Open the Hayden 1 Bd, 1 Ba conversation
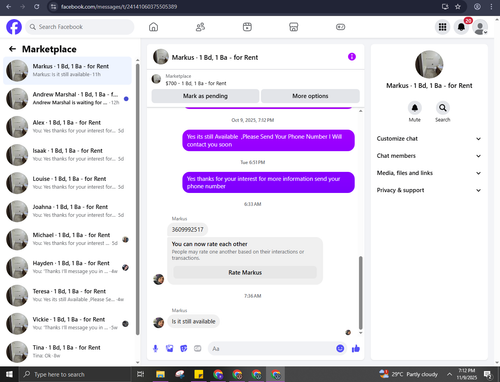Viewport: 500px width, 382px height. [x=67, y=267]
